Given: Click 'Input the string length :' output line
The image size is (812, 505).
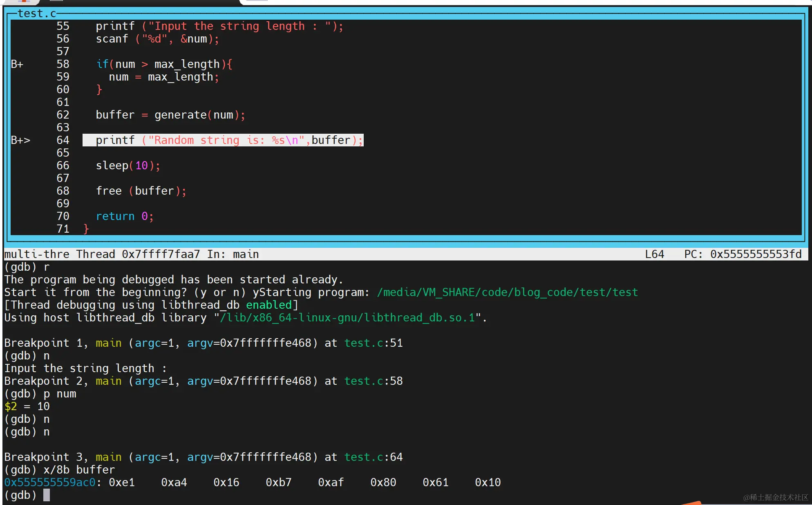Looking at the screenshot, I should (x=86, y=368).
